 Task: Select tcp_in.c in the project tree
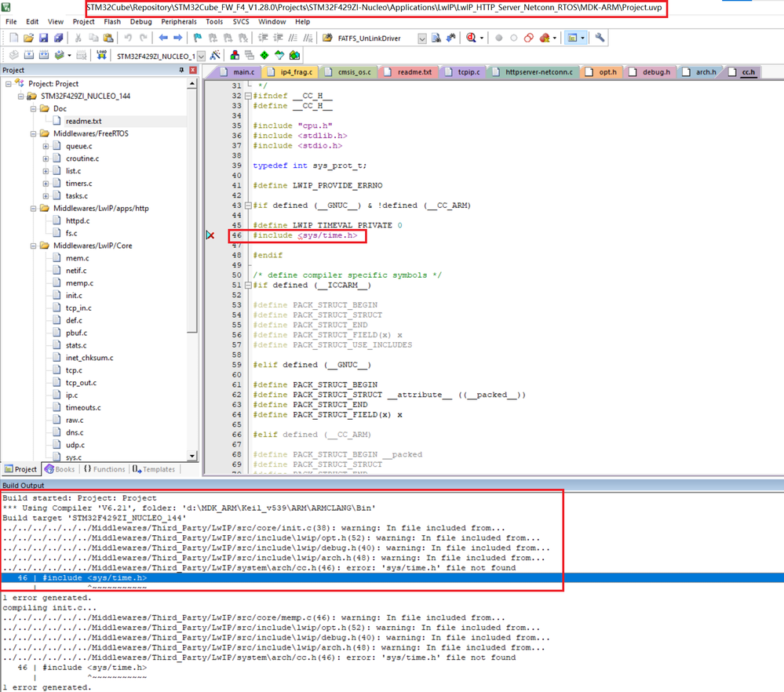point(78,308)
